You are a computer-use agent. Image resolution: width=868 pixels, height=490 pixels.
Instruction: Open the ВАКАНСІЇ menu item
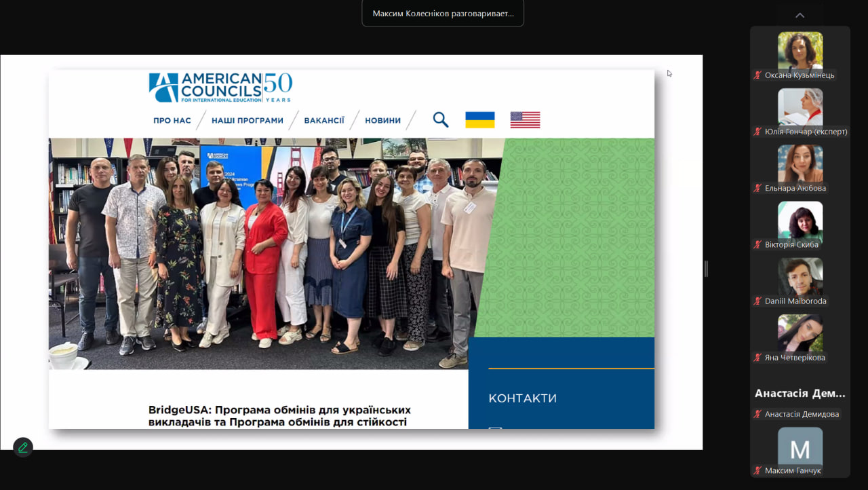[324, 121]
